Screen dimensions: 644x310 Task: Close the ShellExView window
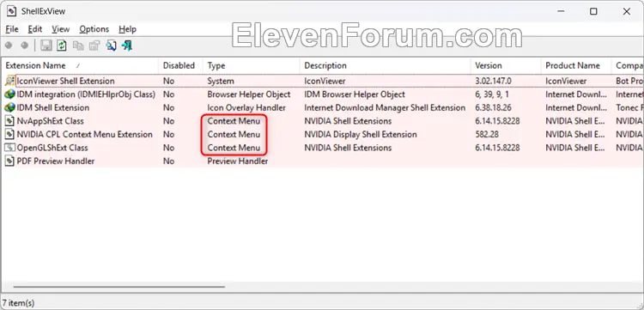click(627, 11)
